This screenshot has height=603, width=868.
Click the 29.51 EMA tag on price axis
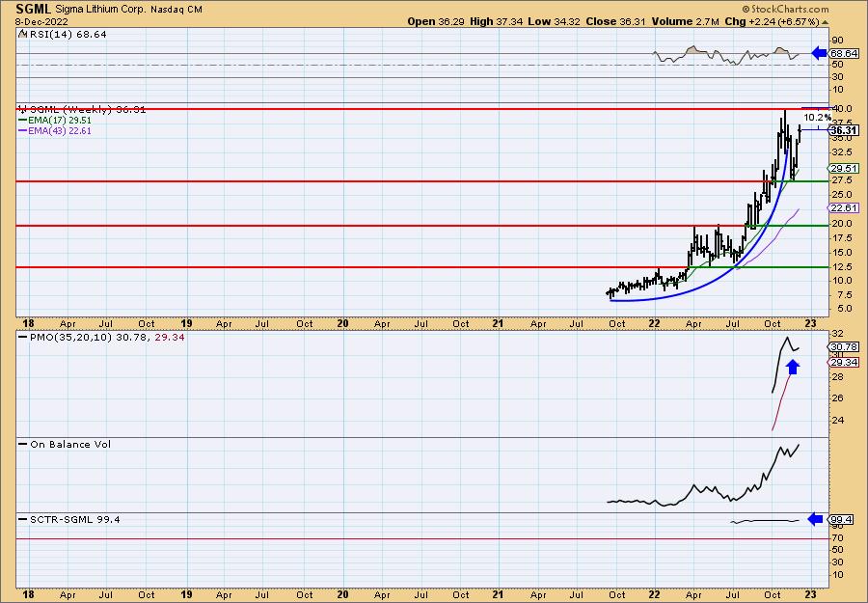coord(844,169)
